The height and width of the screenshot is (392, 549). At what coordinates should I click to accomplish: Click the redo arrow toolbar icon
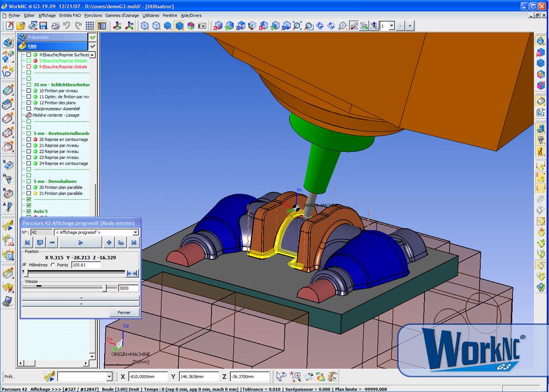78,26
